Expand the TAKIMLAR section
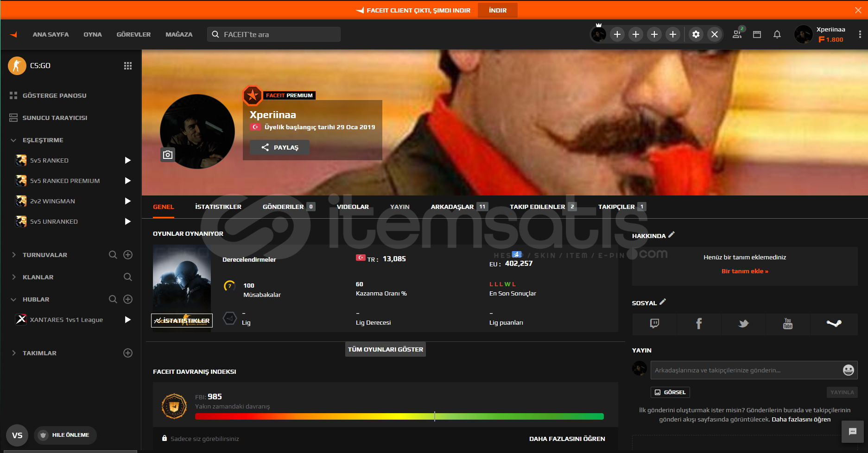 (x=13, y=353)
